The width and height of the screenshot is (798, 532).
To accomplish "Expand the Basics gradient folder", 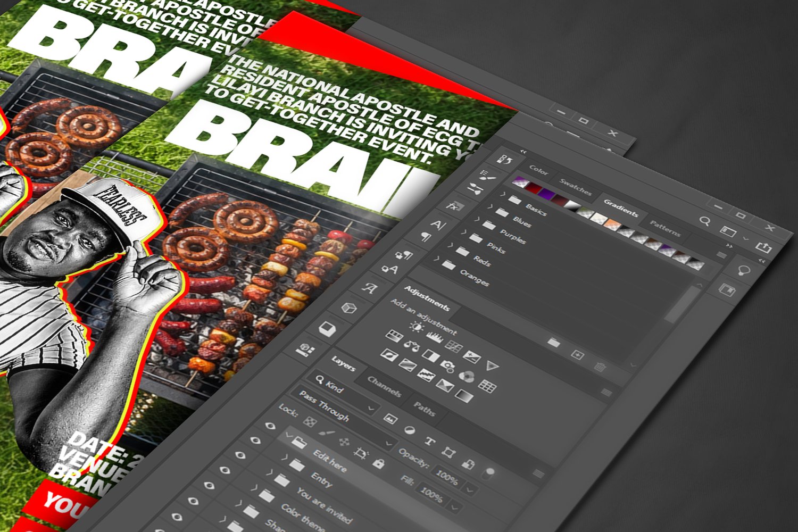I will [503, 194].
